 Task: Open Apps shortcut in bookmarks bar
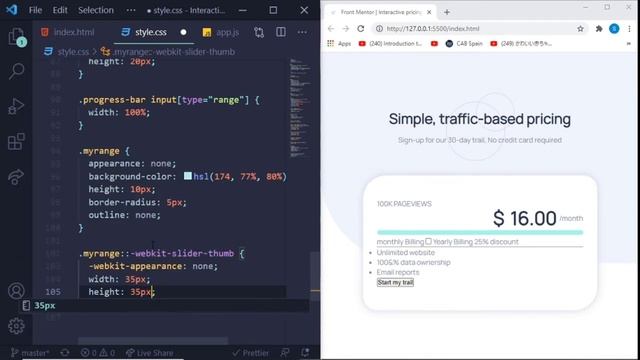pyautogui.click(x=339, y=43)
